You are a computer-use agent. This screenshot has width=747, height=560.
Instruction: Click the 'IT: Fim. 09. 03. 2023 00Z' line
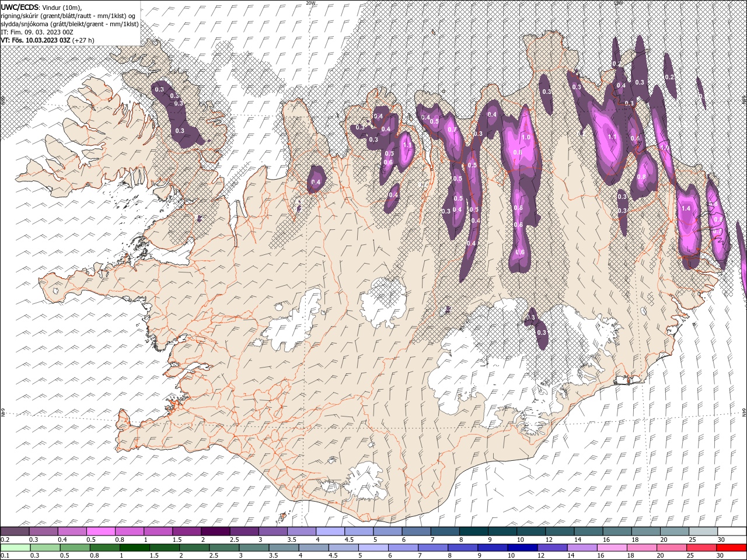36,32
